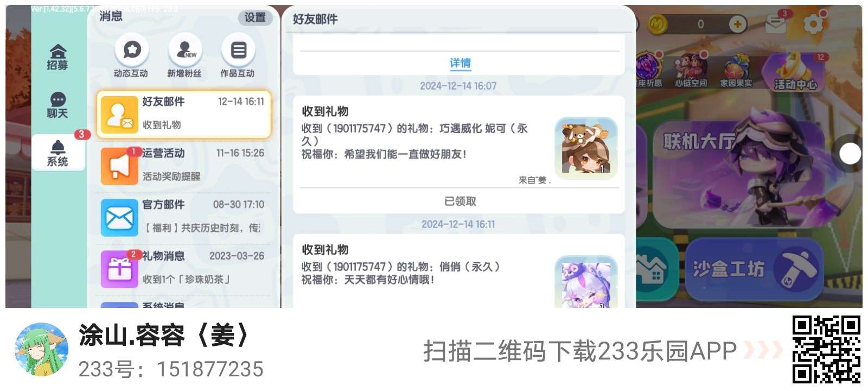Open the 礼物消息 gift box entry
The width and height of the screenshot is (868, 391).
coord(184,268)
